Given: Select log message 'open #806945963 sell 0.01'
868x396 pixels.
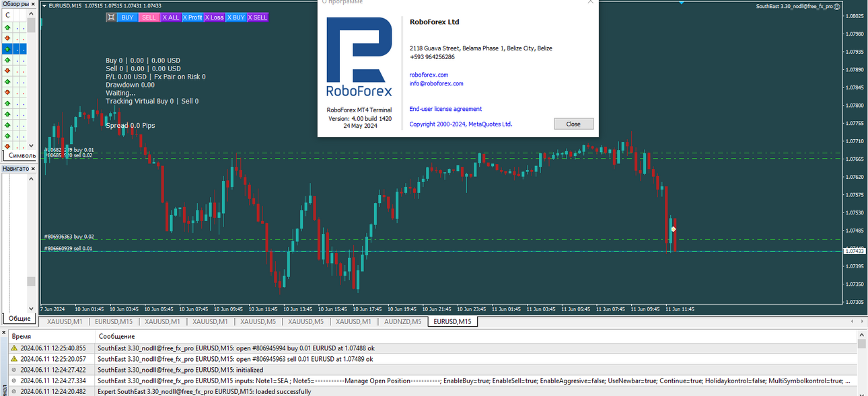Looking at the screenshot, I should click(x=236, y=359).
